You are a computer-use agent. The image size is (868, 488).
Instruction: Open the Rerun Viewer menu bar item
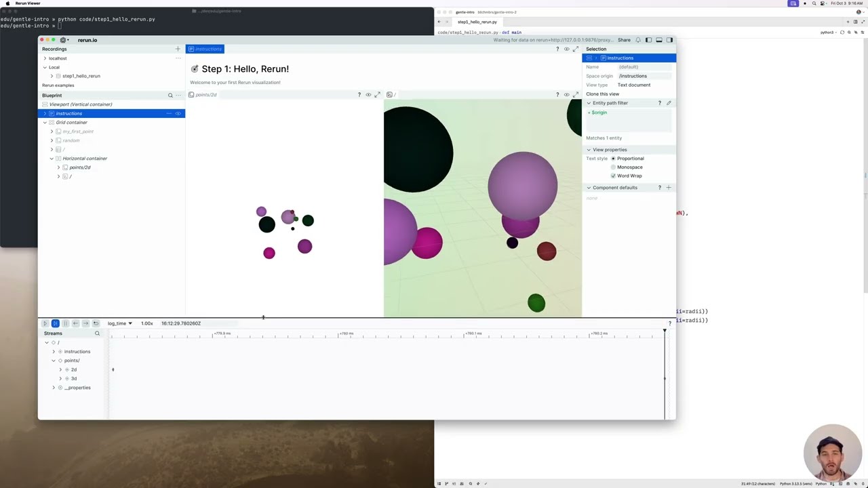pos(28,3)
